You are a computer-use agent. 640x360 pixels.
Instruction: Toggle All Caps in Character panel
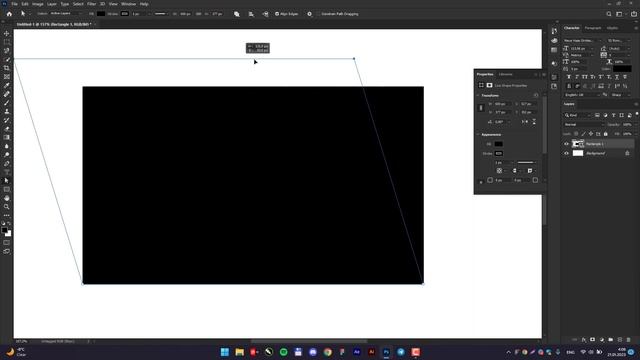(x=584, y=77)
